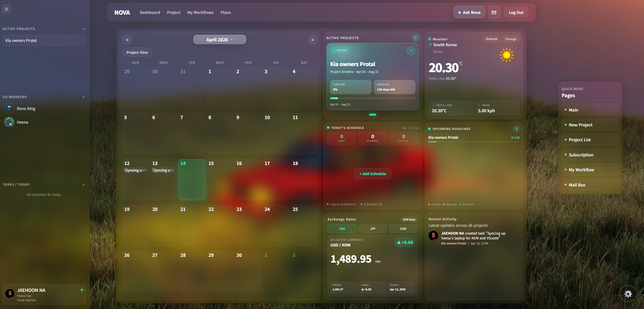Open settings gear icon at bottom right
This screenshot has width=644, height=309.
[628, 294]
